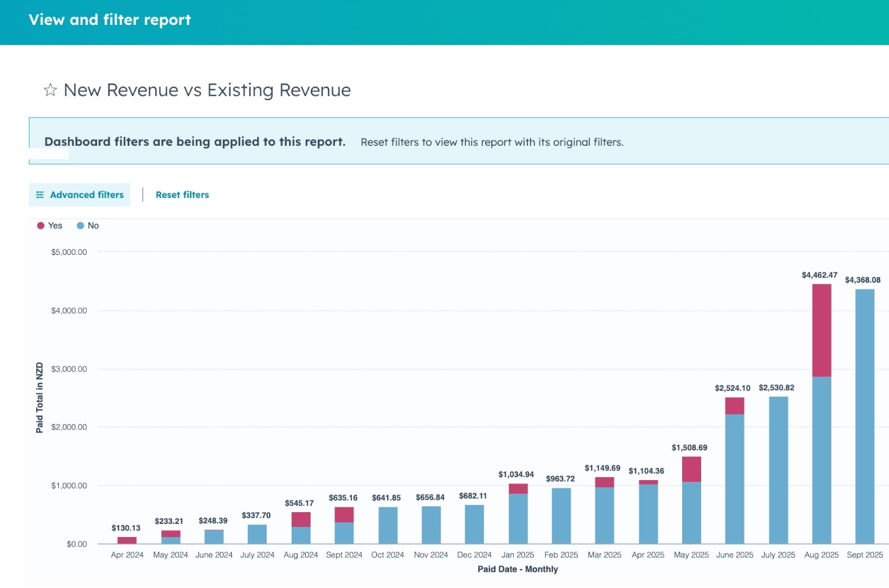Image resolution: width=889 pixels, height=588 pixels.
Task: Toggle the Yes series in legend
Action: point(55,226)
